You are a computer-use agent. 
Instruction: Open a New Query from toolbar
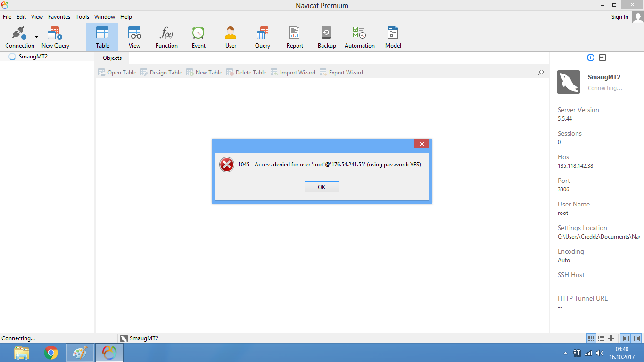pyautogui.click(x=55, y=37)
